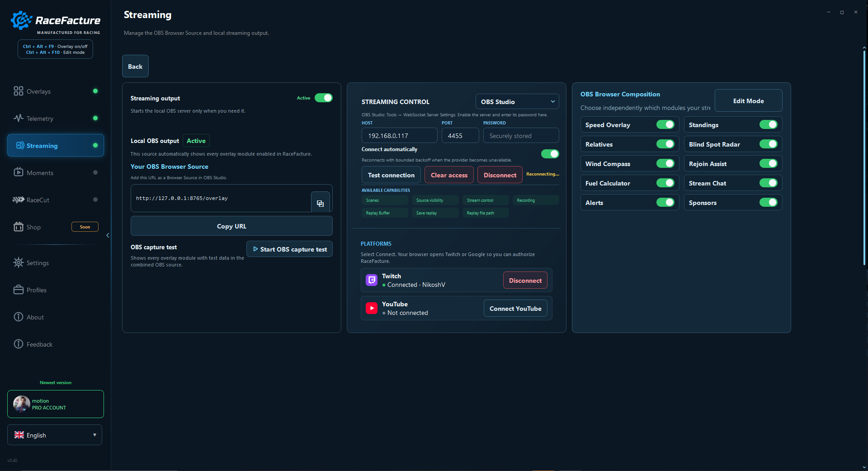
Task: Click the Twitch platform icon
Action: click(x=372, y=280)
